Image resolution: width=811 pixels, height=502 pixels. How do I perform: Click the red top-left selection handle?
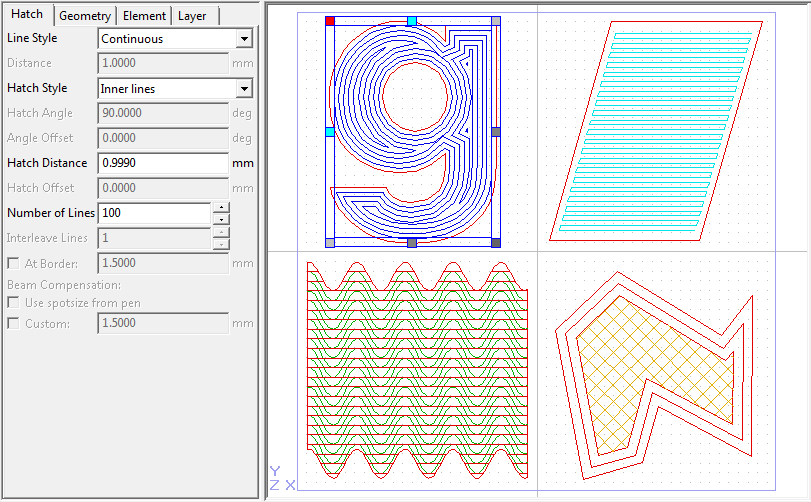coord(330,21)
